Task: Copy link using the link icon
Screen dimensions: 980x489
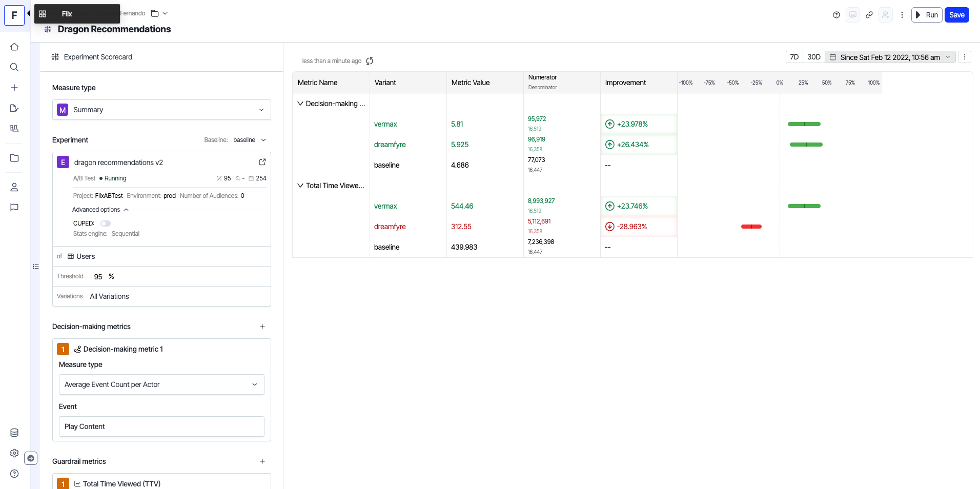Action: pyautogui.click(x=869, y=15)
